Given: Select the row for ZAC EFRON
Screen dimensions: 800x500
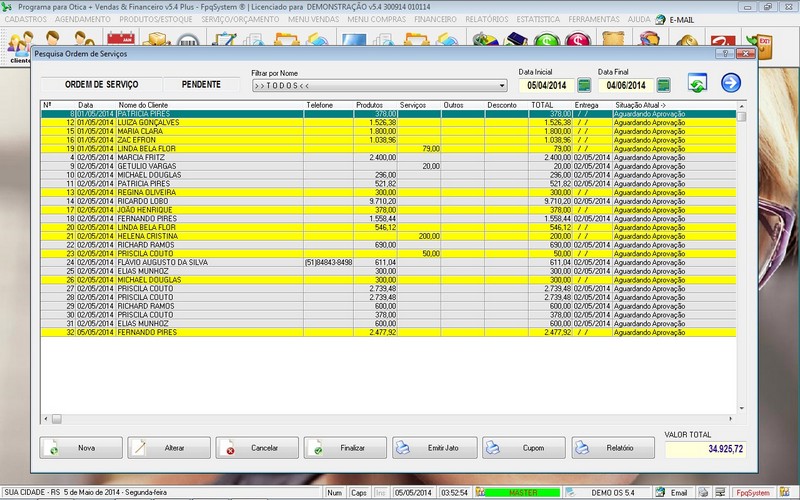Looking at the screenshot, I should tap(388, 140).
